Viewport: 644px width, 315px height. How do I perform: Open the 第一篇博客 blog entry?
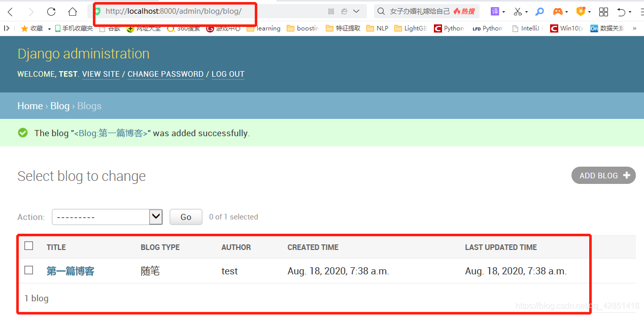(x=71, y=271)
